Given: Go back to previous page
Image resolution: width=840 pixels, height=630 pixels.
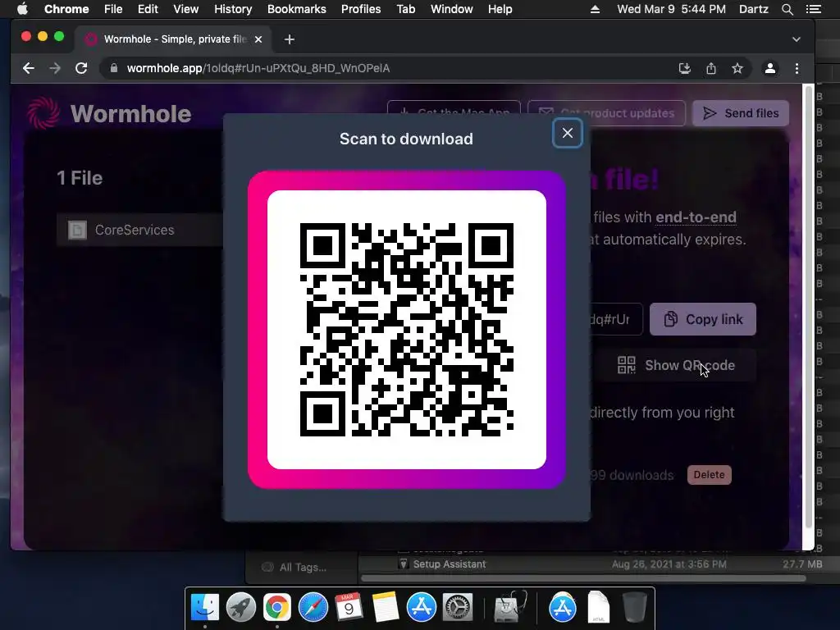Looking at the screenshot, I should click(29, 68).
